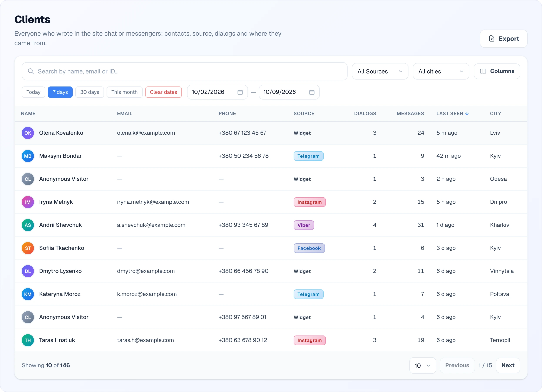Select the This month preset
Viewport: 542px width, 392px height.
click(x=124, y=92)
